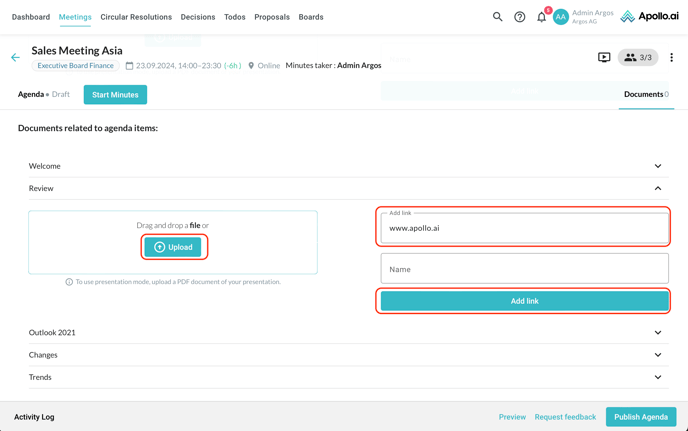
Task: Expand the Changes agenda item
Action: pos(657,355)
